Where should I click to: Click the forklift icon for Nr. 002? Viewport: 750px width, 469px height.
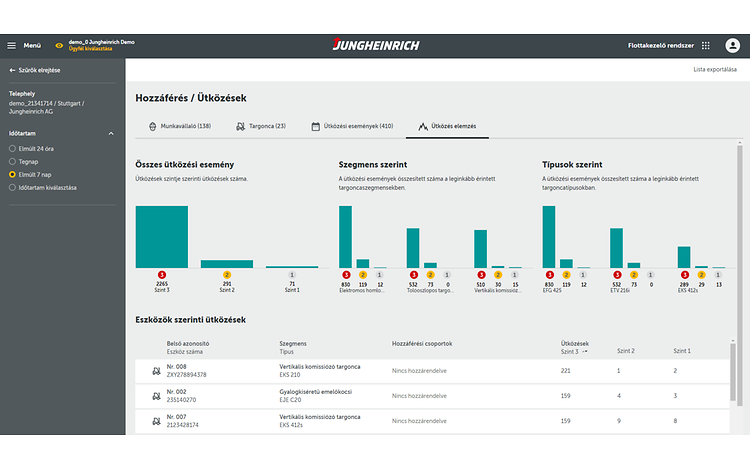(156, 396)
